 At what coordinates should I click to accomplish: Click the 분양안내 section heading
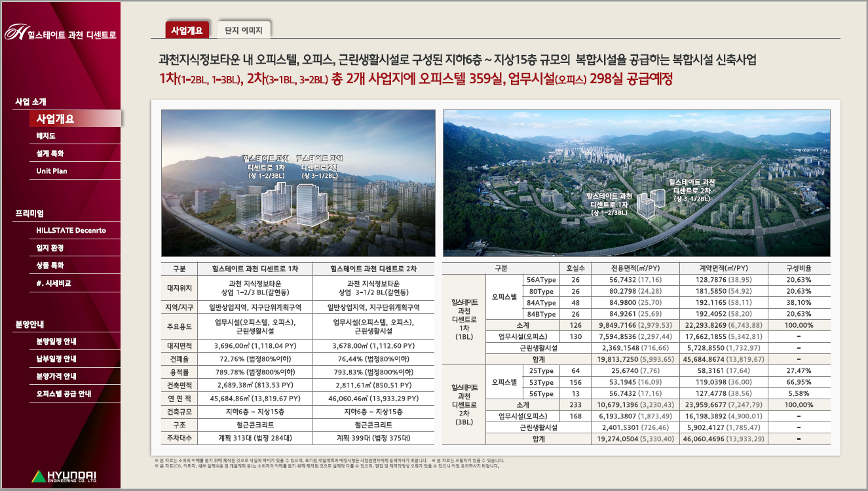(29, 324)
